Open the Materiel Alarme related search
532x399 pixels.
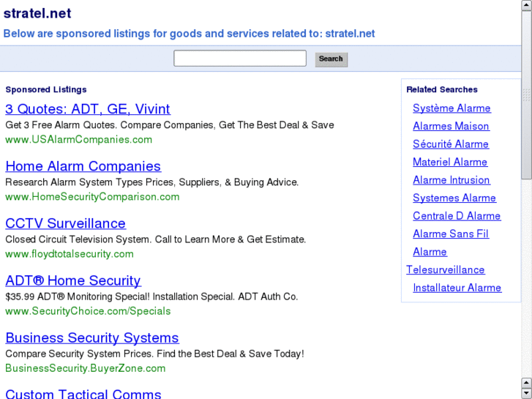[450, 162]
